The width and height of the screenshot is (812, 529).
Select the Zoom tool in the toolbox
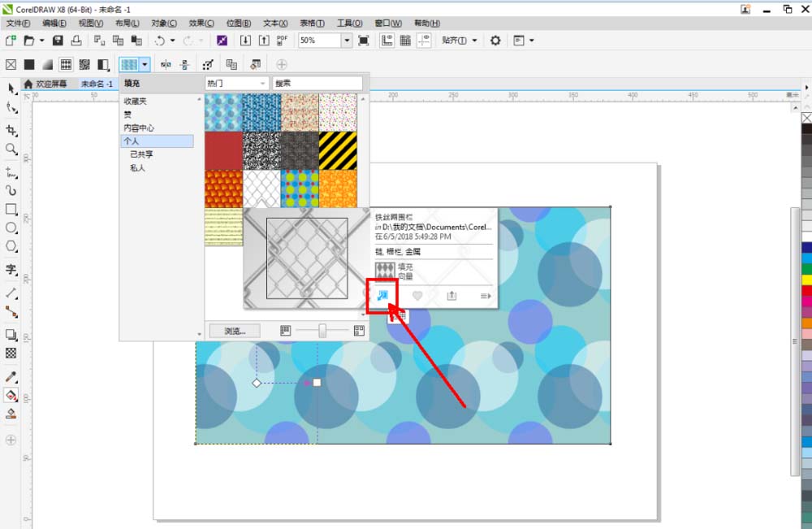tap(11, 150)
